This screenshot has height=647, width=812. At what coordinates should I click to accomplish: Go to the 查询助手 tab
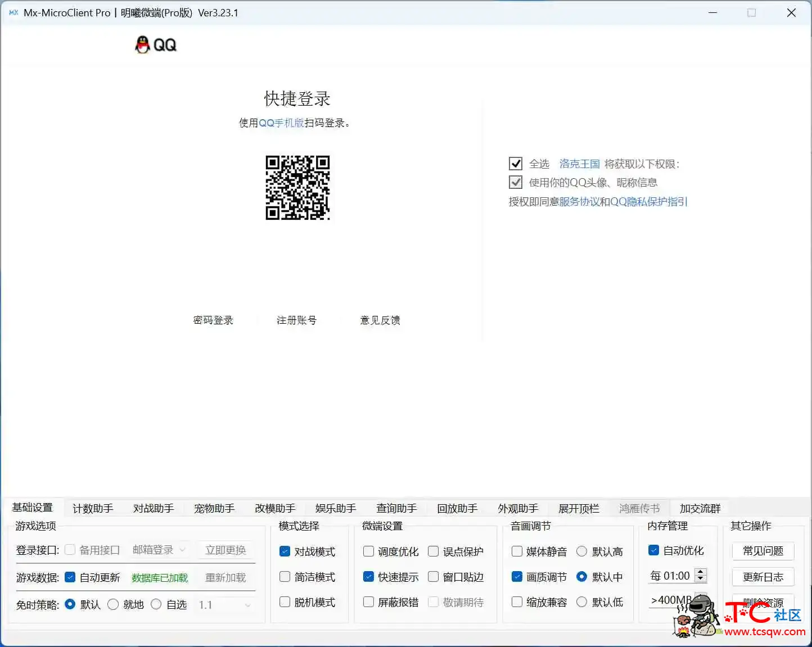point(396,508)
